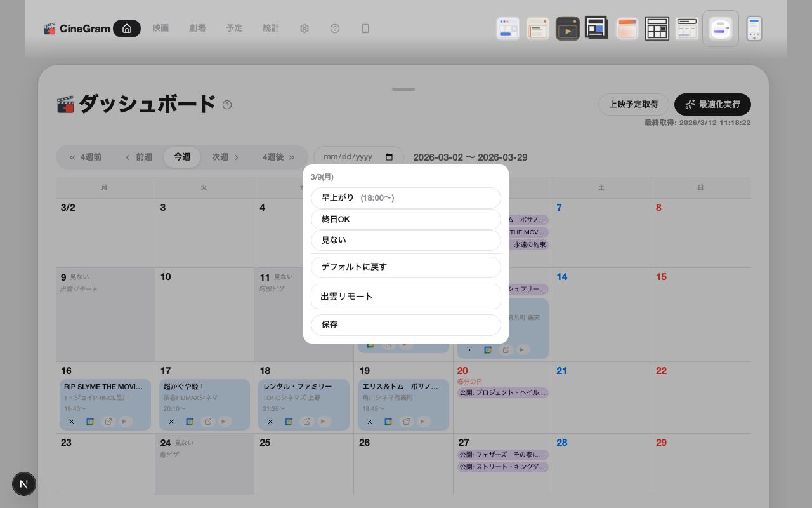
Task: Click the 最適化実行 button
Action: [712, 104]
